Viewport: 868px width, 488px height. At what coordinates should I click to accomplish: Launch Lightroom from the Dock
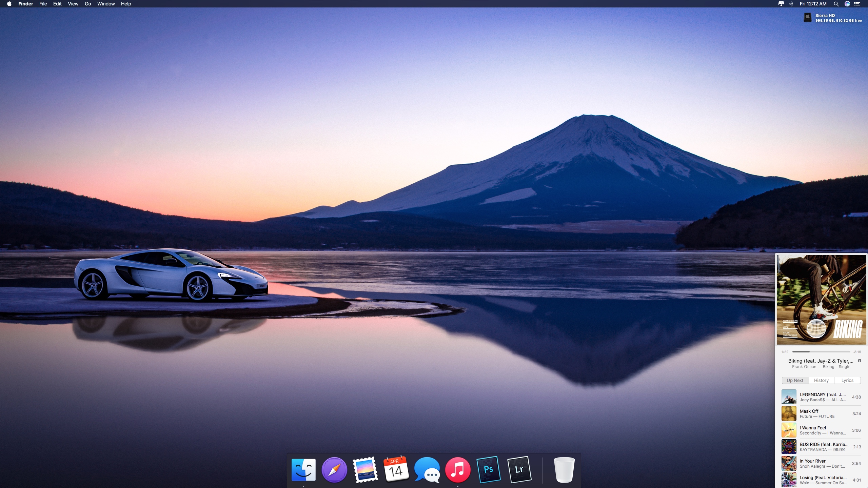point(519,470)
